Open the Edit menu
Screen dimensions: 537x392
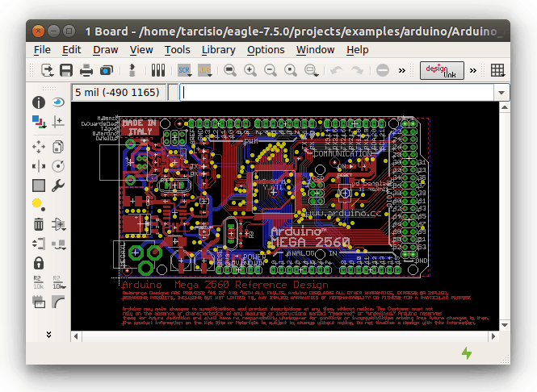pos(72,50)
